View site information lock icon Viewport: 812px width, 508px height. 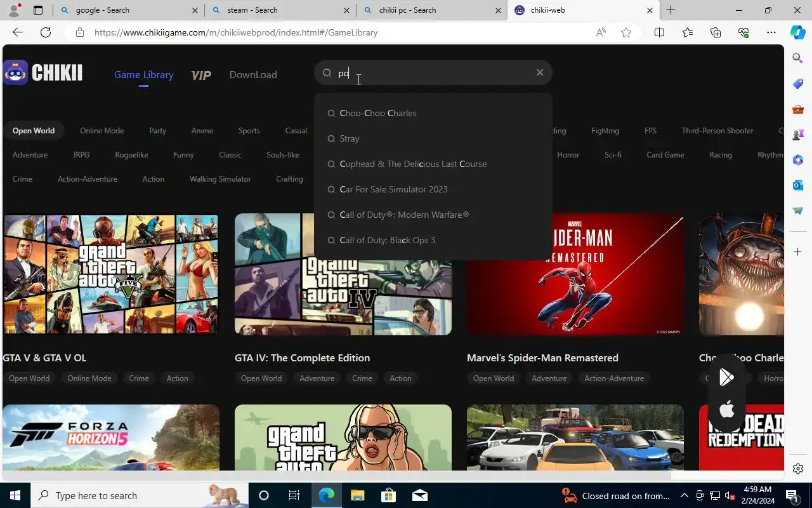pyautogui.click(x=79, y=32)
